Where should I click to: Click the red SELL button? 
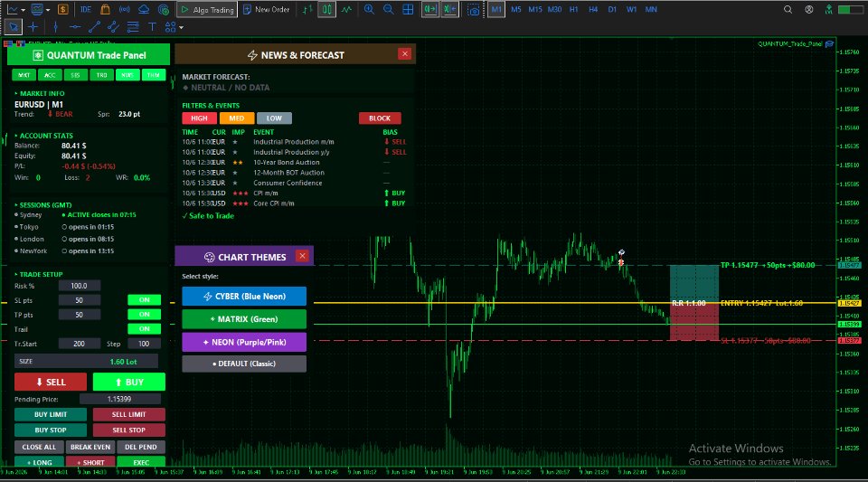(x=51, y=382)
